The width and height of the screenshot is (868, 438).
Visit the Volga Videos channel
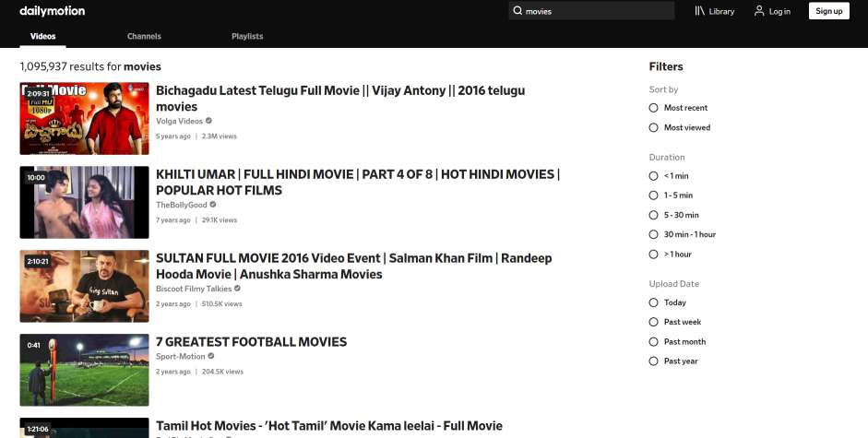click(179, 121)
